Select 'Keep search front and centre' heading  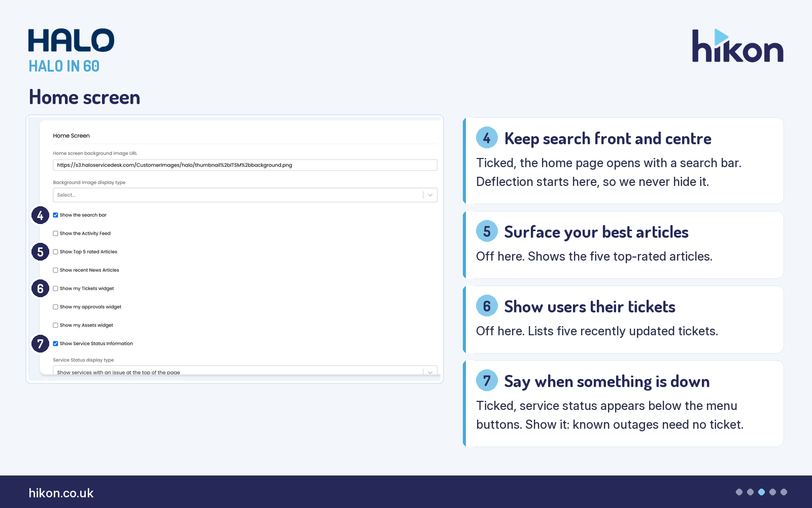pyautogui.click(x=607, y=139)
